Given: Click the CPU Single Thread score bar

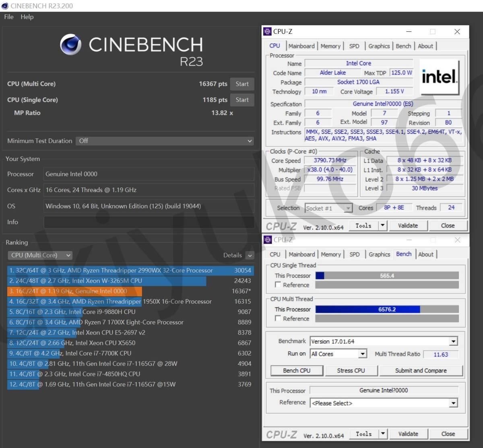Looking at the screenshot, I should point(387,276).
